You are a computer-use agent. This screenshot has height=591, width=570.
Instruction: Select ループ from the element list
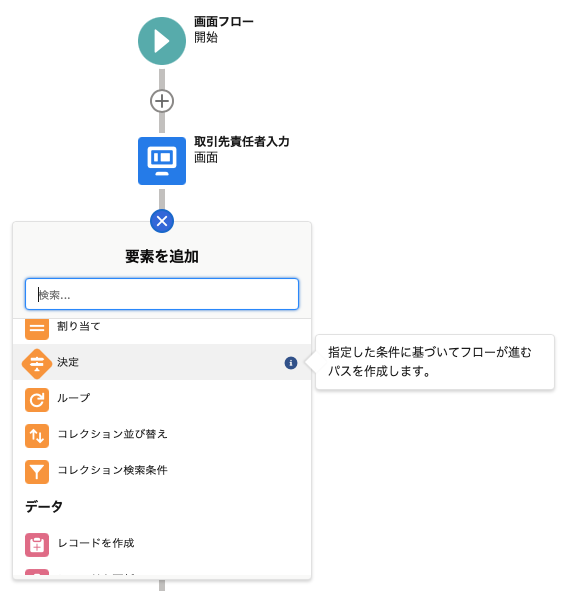coord(74,398)
